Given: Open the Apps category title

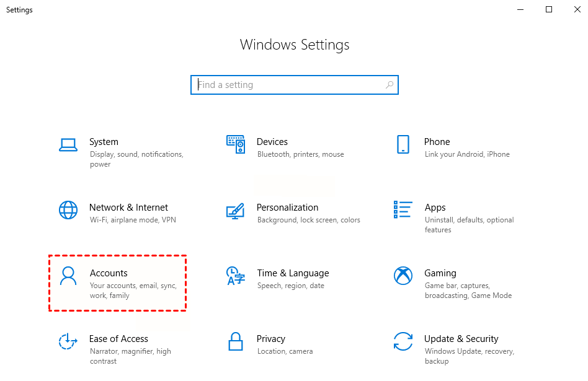Looking at the screenshot, I should [x=435, y=208].
